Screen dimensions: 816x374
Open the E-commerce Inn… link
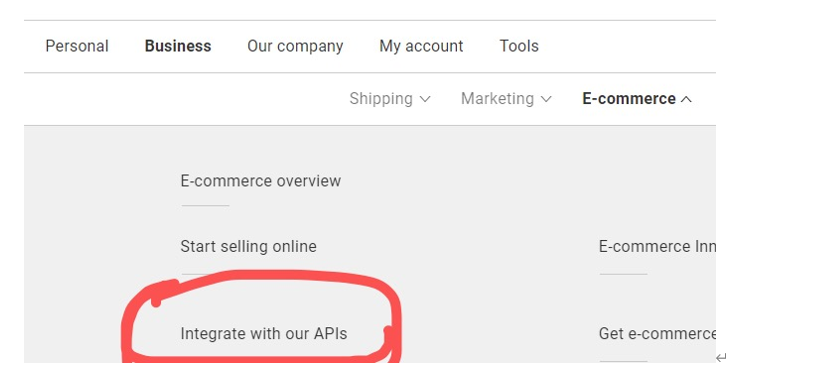point(657,246)
